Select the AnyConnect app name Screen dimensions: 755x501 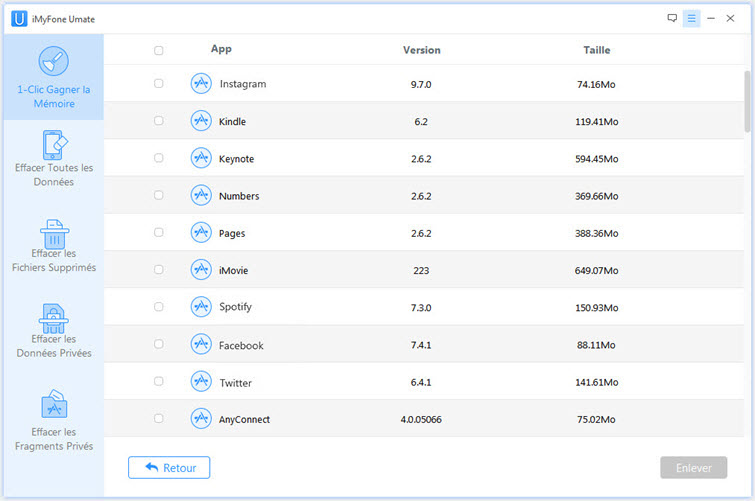pyautogui.click(x=244, y=420)
